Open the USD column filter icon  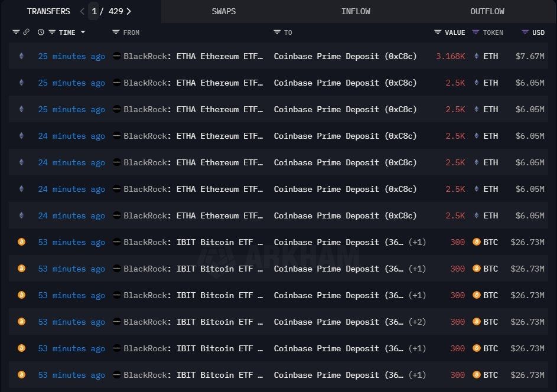pyautogui.click(x=525, y=32)
